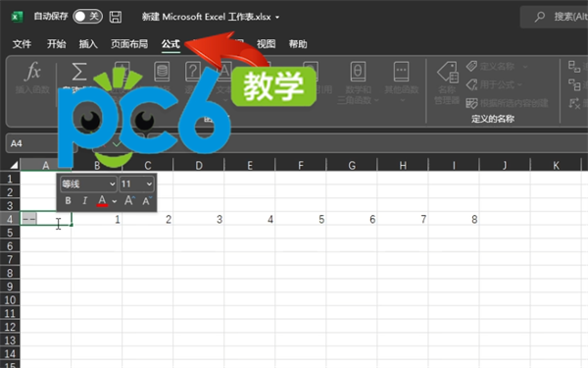588x368 pixels.
Task: Open the file name dropdown arrow
Action: pyautogui.click(x=277, y=18)
